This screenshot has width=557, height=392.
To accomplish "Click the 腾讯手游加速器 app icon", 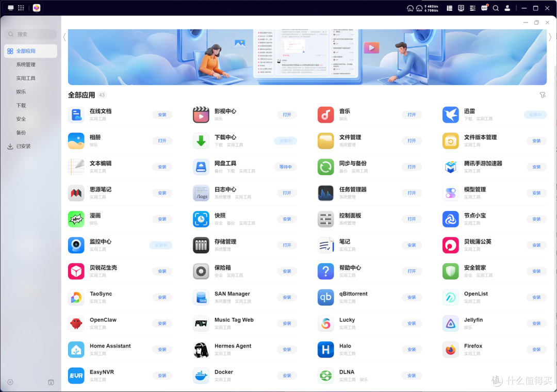I will (450, 167).
